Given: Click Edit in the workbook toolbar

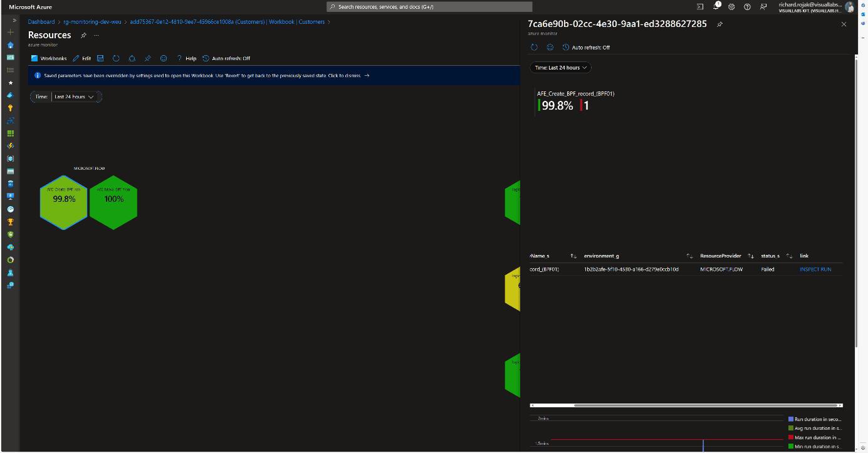Looking at the screenshot, I should click(x=82, y=58).
